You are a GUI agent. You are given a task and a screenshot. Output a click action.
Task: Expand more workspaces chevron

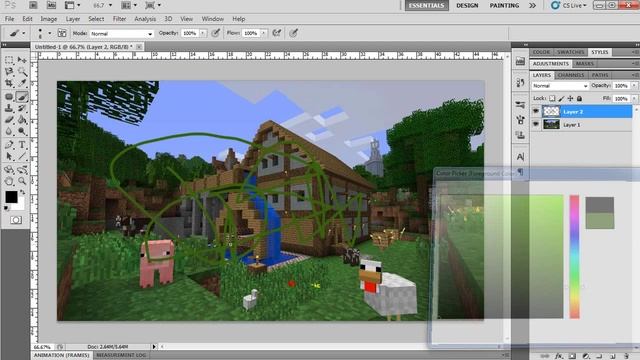(532, 5)
